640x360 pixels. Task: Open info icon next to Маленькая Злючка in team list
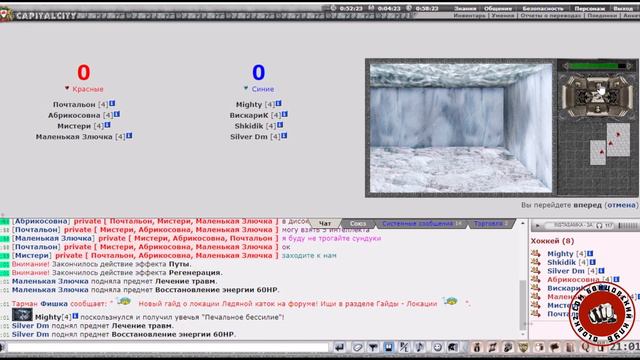pyautogui.click(x=129, y=136)
